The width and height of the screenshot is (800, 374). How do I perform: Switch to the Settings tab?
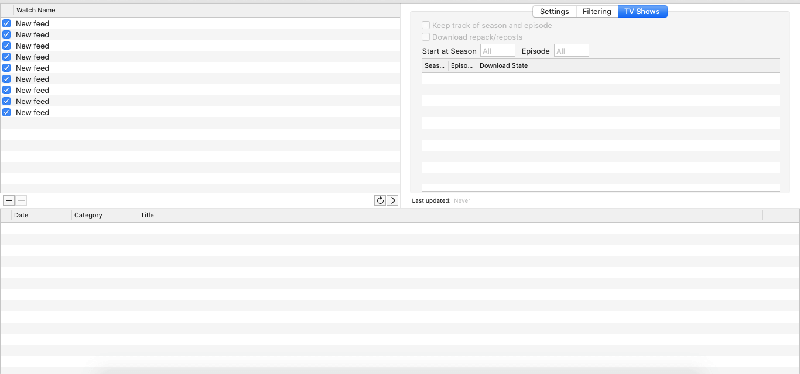point(555,11)
